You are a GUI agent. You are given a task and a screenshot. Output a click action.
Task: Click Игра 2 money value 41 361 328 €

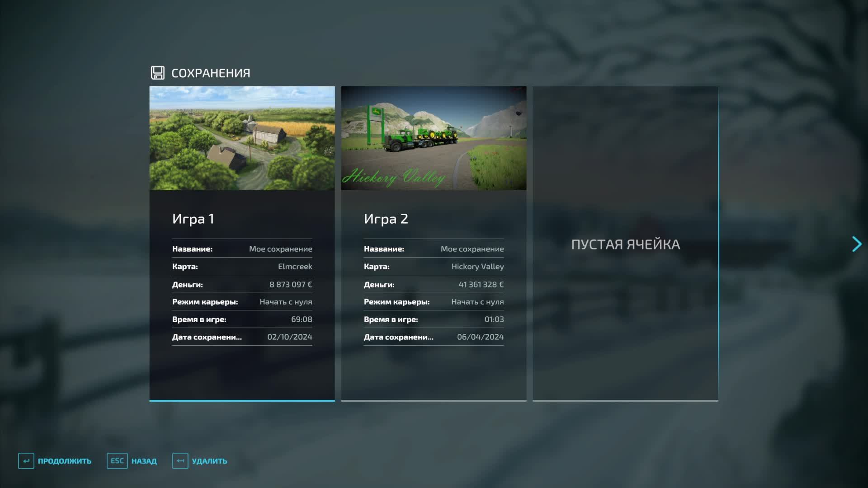coord(481,284)
